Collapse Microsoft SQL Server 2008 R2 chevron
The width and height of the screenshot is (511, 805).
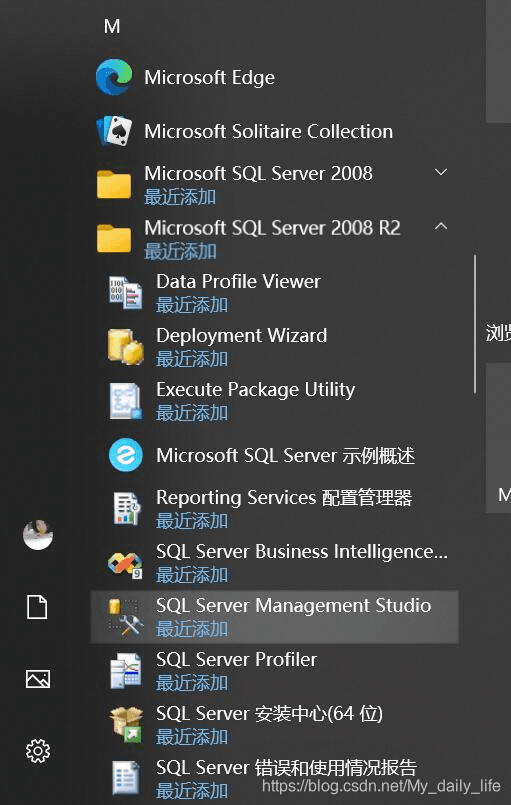[441, 226]
